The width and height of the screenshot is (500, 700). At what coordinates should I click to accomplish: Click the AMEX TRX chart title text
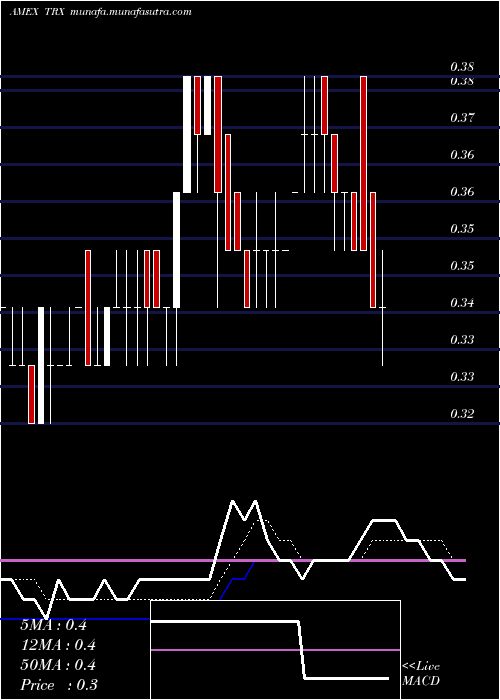click(x=38, y=12)
